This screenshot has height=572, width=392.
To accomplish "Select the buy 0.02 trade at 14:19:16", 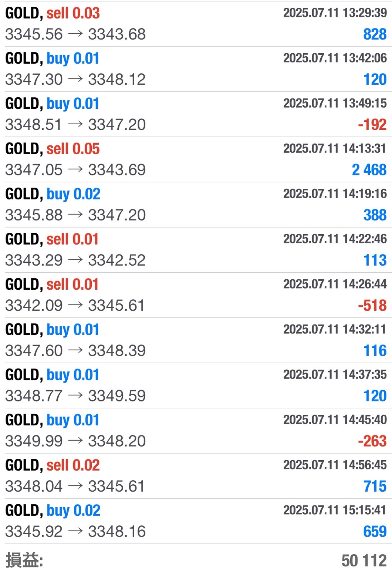I will [x=196, y=205].
